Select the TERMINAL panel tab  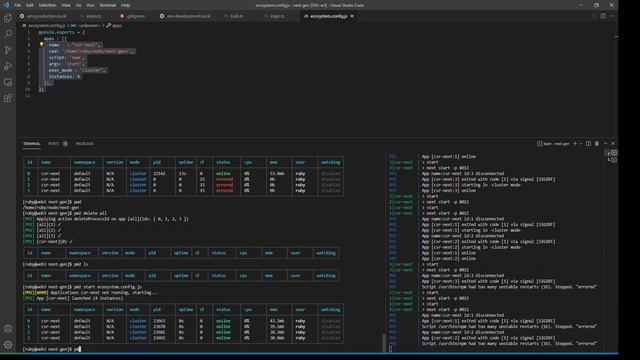[31, 144]
